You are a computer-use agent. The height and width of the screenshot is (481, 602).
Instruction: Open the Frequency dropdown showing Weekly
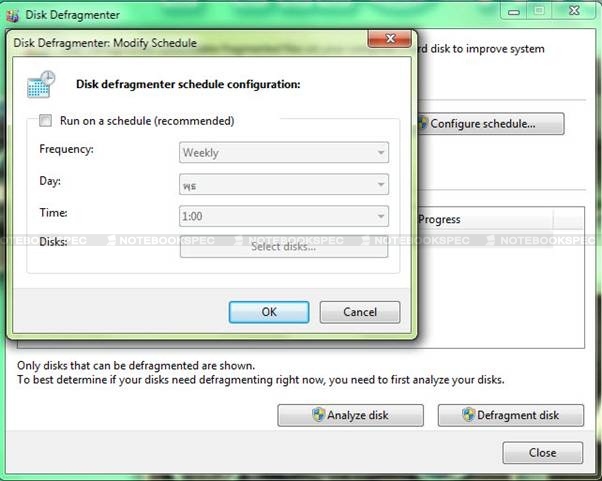click(283, 153)
